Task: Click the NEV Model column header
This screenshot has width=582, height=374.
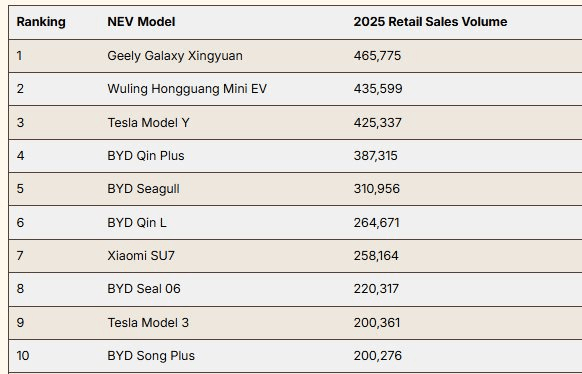Action: 141,22
